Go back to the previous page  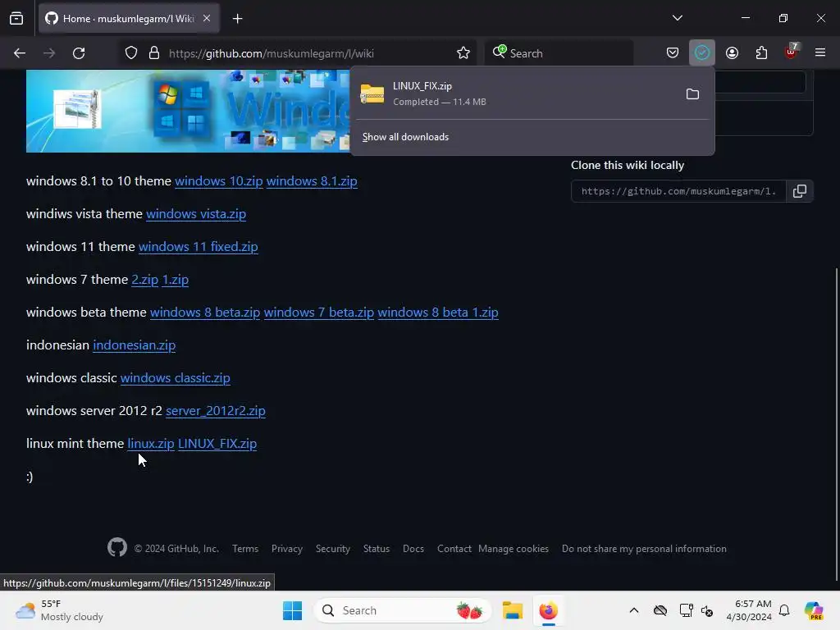(20, 53)
